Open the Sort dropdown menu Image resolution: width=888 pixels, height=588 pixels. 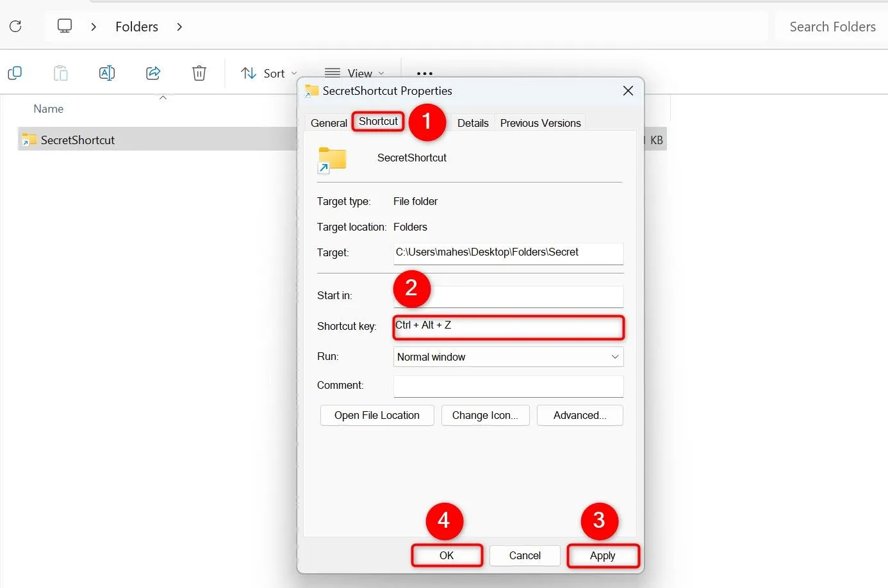[268, 73]
